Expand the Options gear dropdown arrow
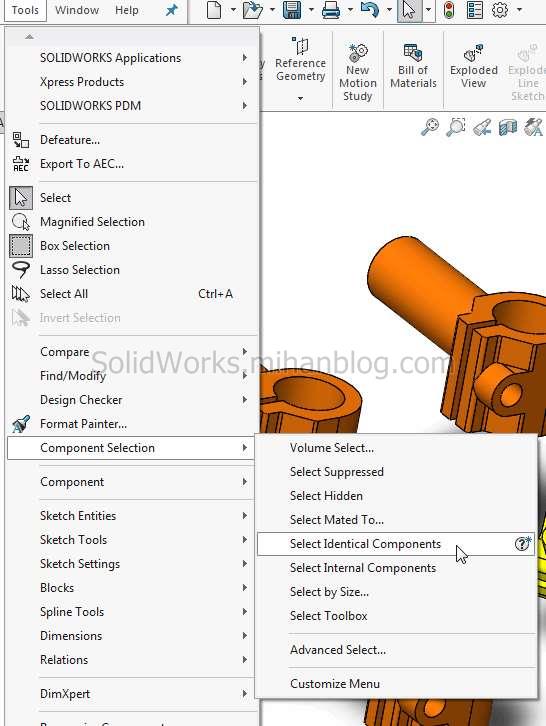The height and width of the screenshot is (726, 546). coord(520,10)
